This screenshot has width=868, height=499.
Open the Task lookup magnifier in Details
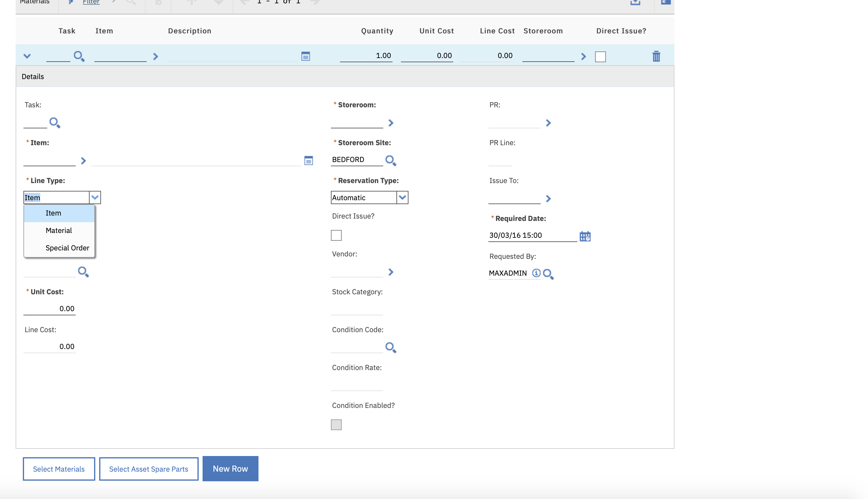coord(55,123)
